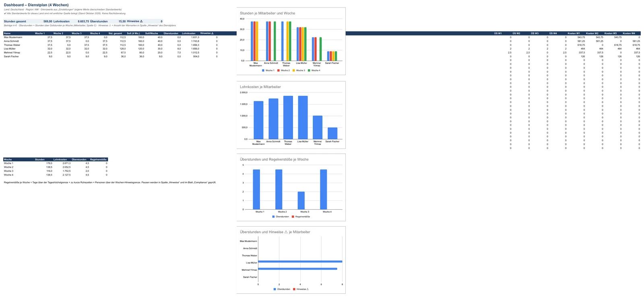The image size is (644, 297).
Task: Click the Woche 3 yellow legend swatch
Action: [x=294, y=70]
